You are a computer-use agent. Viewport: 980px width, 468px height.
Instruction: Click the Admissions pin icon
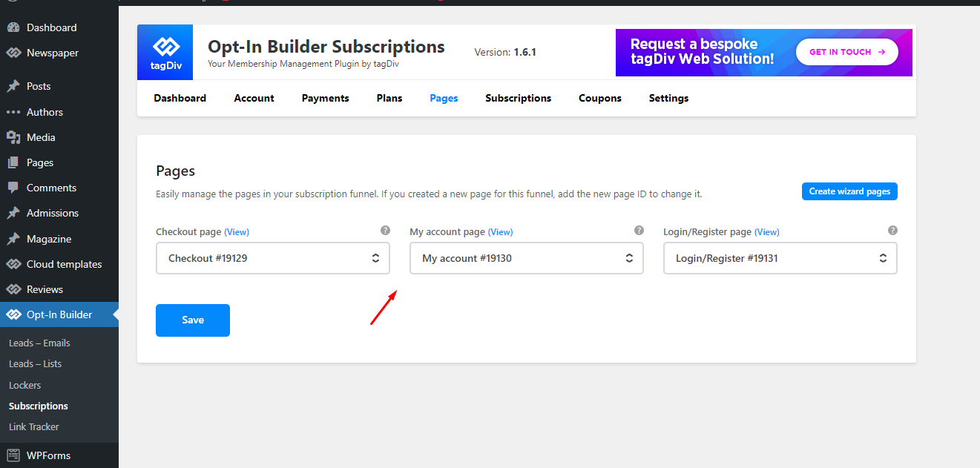point(13,213)
